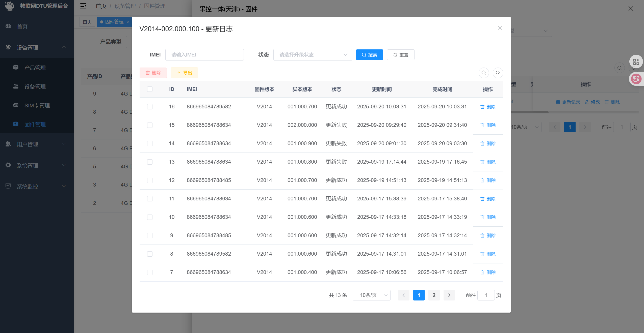Check the box for row ID 14

point(150,143)
